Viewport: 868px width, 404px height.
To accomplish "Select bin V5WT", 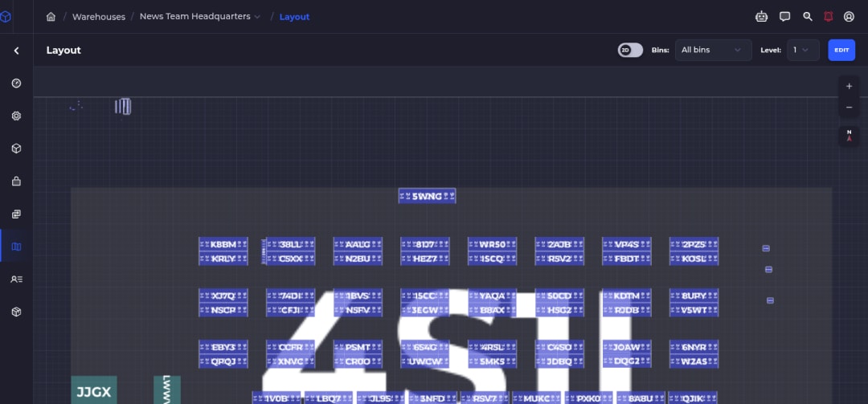I will (694, 310).
